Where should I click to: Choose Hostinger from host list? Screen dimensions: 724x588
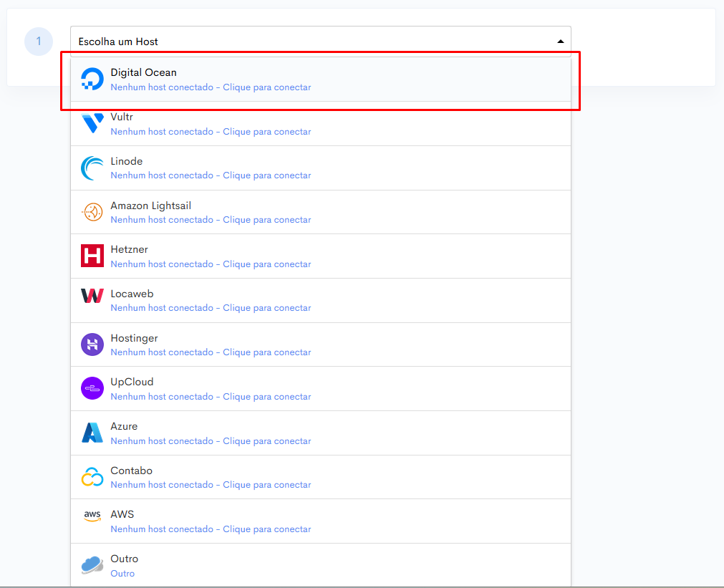(320, 344)
